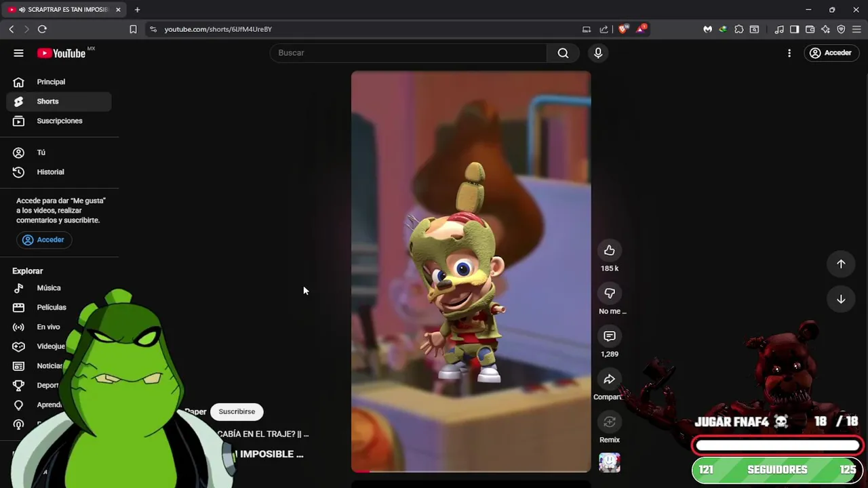
Task: Click Compartir share arrow
Action: pyautogui.click(x=610, y=380)
